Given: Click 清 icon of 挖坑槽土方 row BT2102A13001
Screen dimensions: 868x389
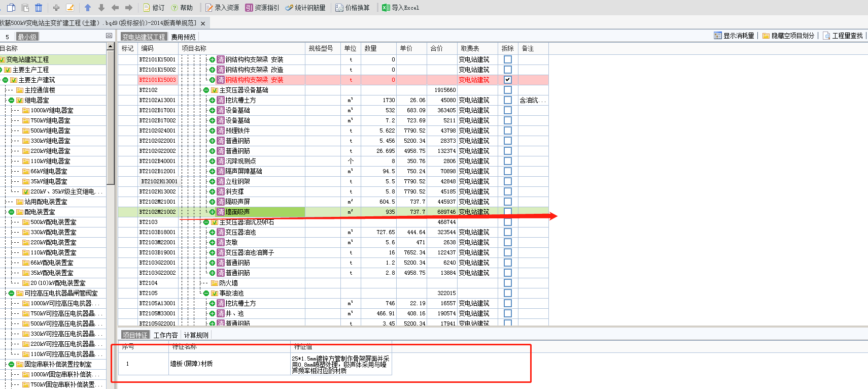Looking at the screenshot, I should [221, 100].
